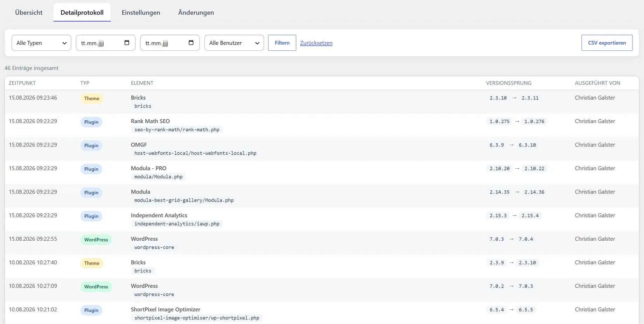Click the AUSGEFÜHRT VON column header
The width and height of the screenshot is (644, 324).
click(597, 83)
